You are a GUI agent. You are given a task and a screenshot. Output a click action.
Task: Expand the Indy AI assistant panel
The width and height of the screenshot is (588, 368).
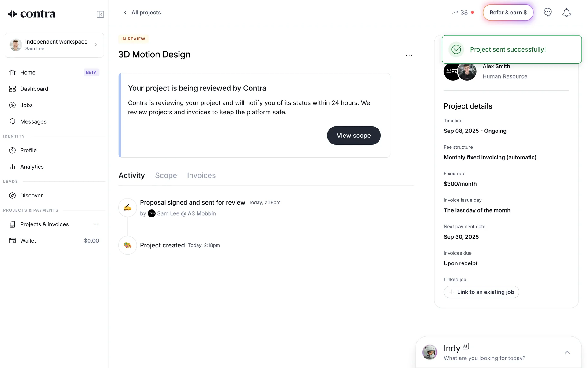click(x=567, y=352)
